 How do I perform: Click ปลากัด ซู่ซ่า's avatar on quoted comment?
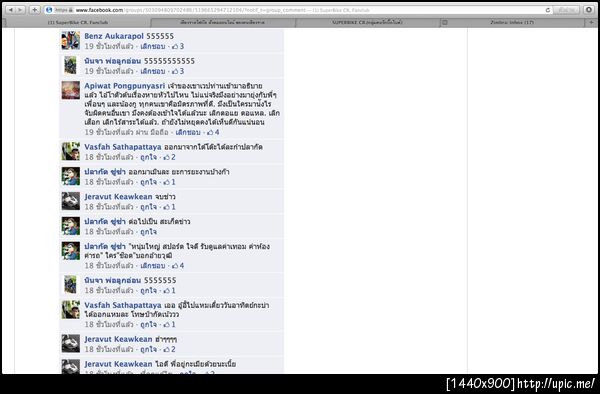[x=71, y=251]
